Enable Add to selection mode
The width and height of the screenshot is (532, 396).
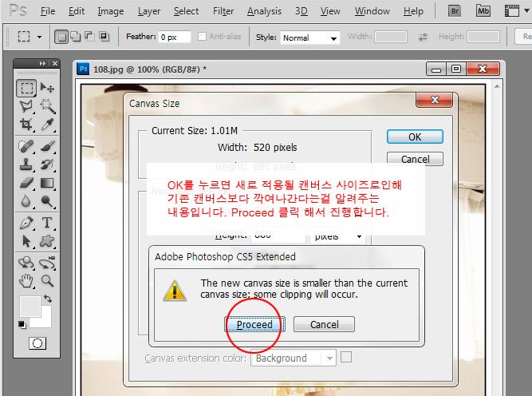click(75, 37)
